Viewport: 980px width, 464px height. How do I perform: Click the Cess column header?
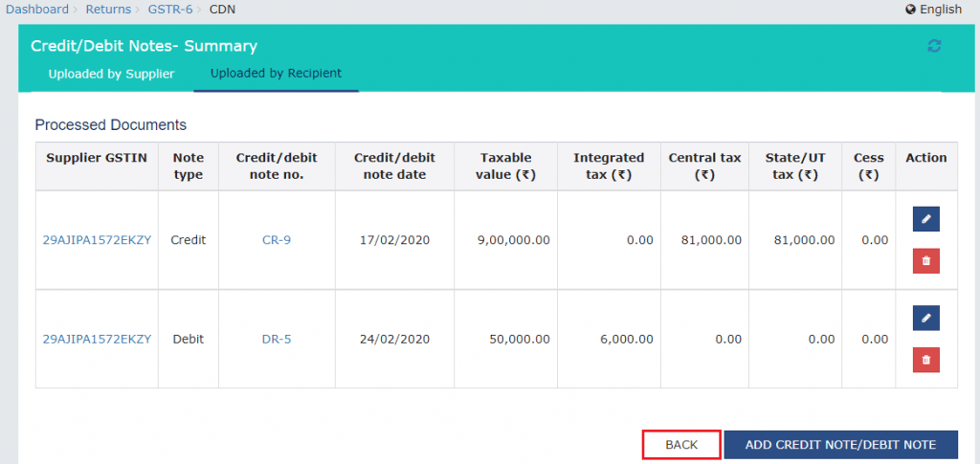click(869, 166)
